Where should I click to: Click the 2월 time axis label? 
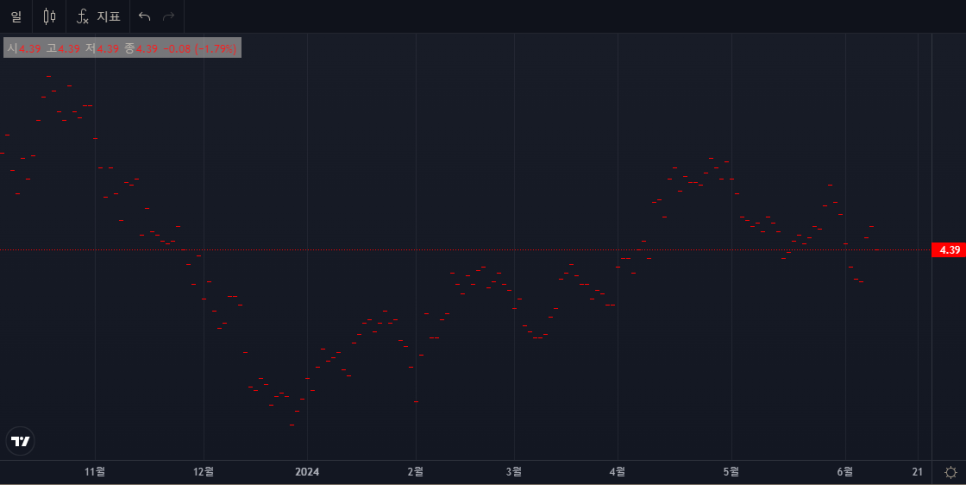pos(416,472)
